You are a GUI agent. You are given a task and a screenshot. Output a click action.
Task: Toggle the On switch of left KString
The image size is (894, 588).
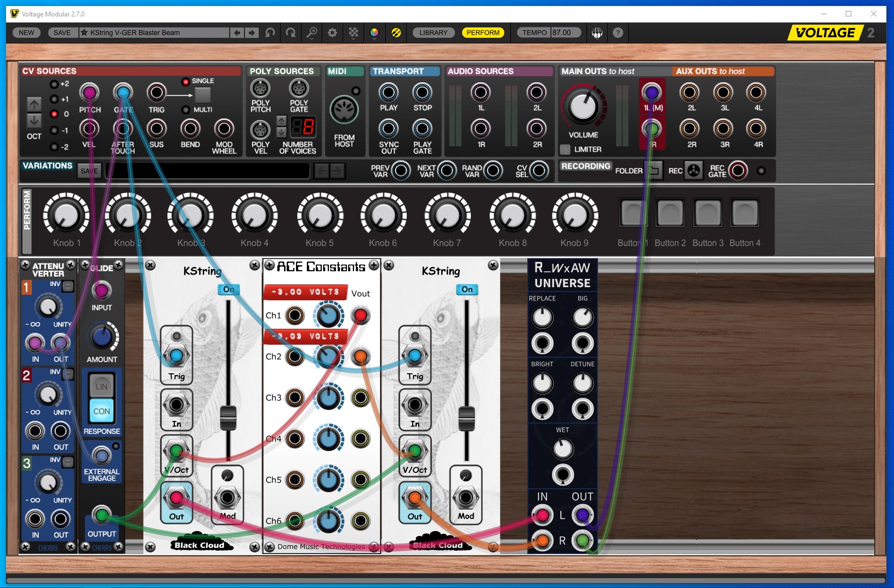click(x=229, y=289)
